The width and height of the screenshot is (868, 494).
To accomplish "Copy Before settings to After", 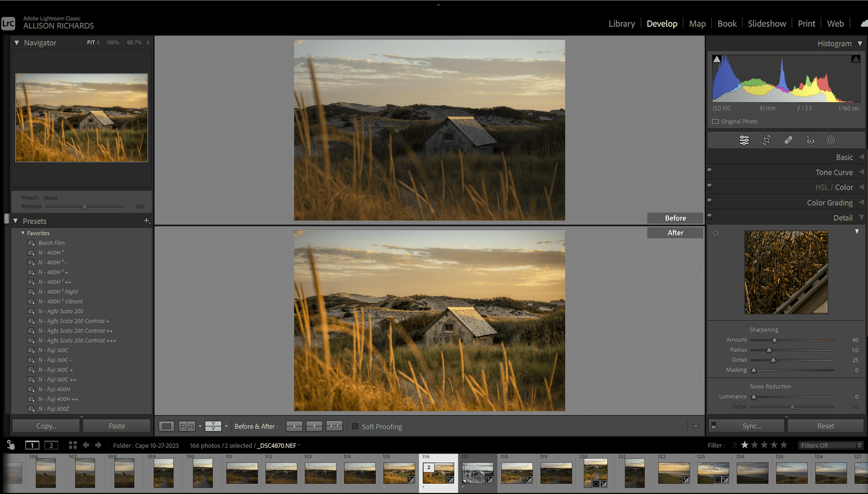I will (294, 426).
